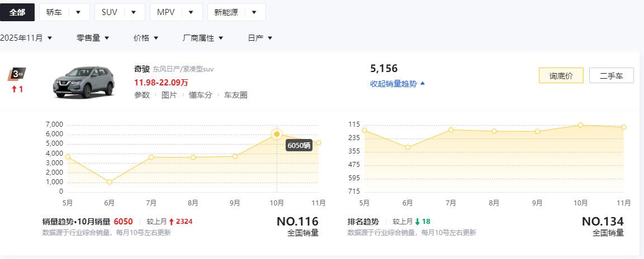Screen dimensions: 644x259
Task: Click the red 2324 increase value
Action: tap(184, 222)
